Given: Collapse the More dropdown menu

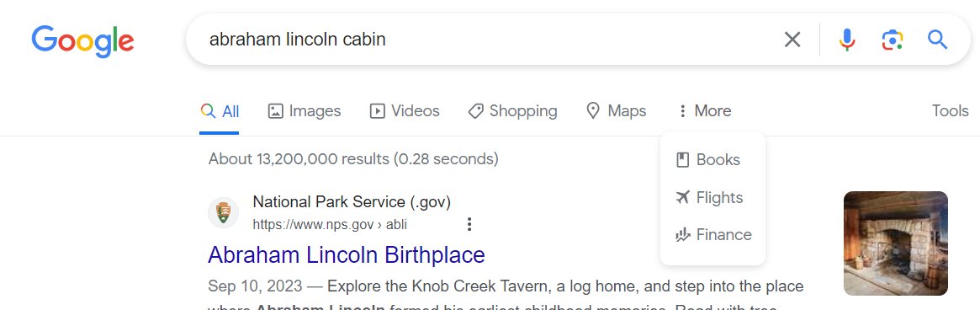Looking at the screenshot, I should 704,111.
